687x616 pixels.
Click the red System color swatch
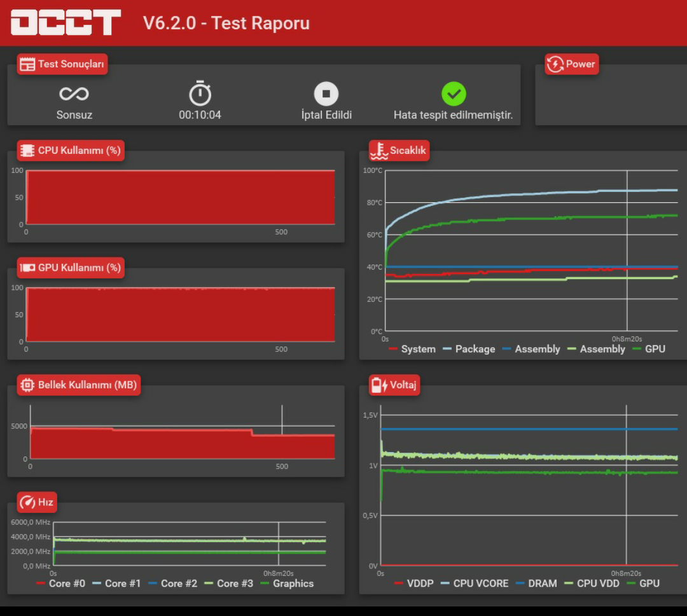click(392, 349)
